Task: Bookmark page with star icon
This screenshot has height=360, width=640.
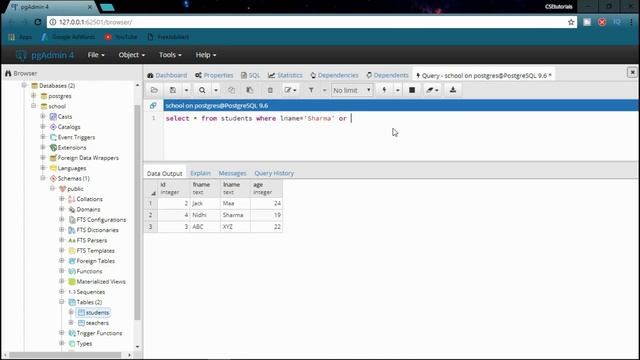Action: point(571,22)
